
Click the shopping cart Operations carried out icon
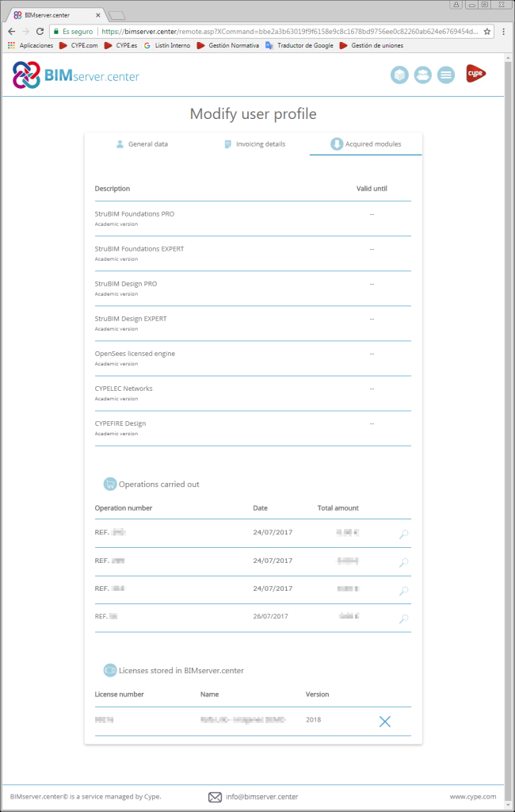coord(109,485)
